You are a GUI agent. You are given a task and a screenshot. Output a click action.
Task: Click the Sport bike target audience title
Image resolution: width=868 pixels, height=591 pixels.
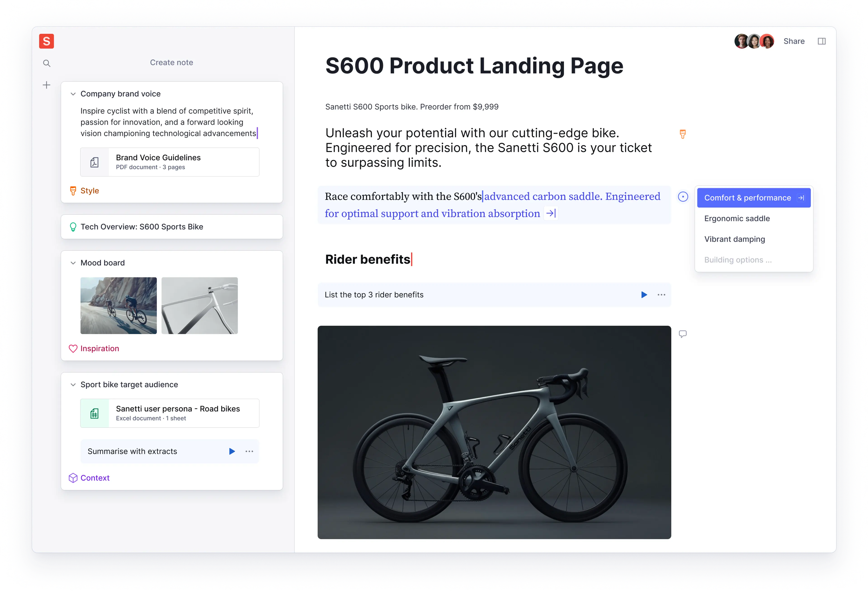(x=129, y=385)
